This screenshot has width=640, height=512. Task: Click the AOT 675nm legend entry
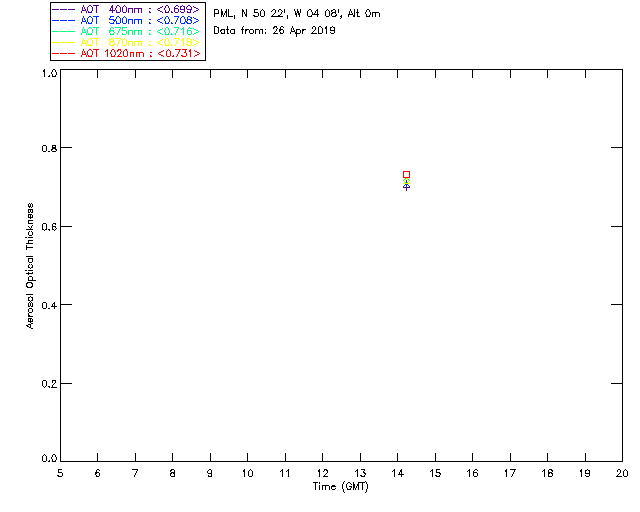[126, 31]
